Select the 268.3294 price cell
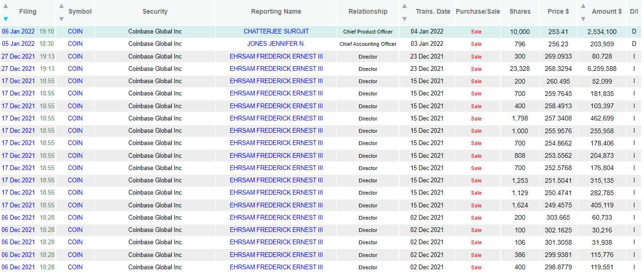This screenshot has height=274, width=644. pyautogui.click(x=558, y=68)
